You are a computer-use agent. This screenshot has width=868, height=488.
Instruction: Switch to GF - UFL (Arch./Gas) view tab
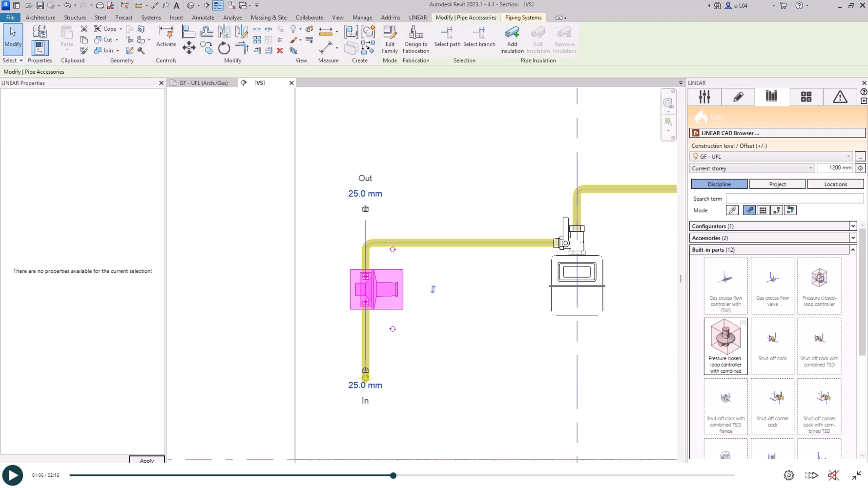(204, 83)
